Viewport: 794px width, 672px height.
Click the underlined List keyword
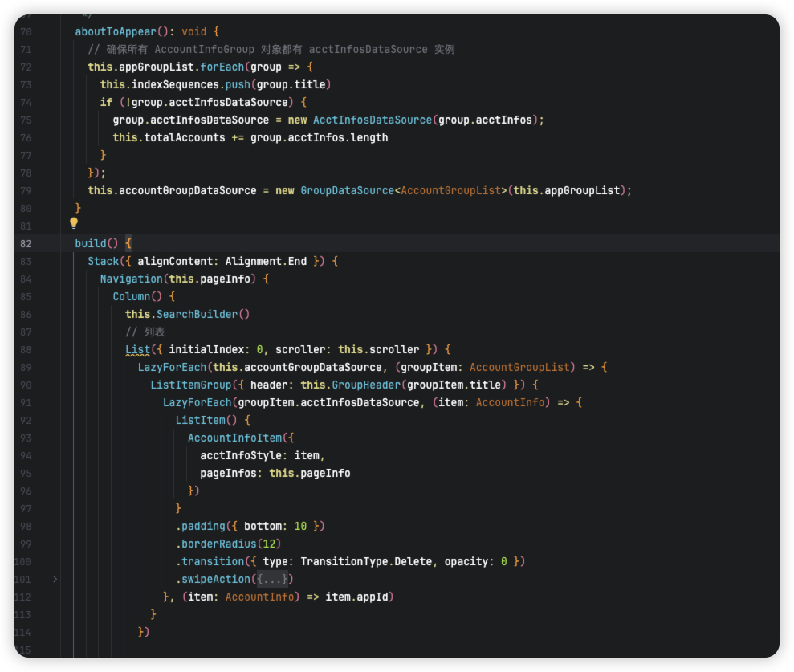point(137,349)
